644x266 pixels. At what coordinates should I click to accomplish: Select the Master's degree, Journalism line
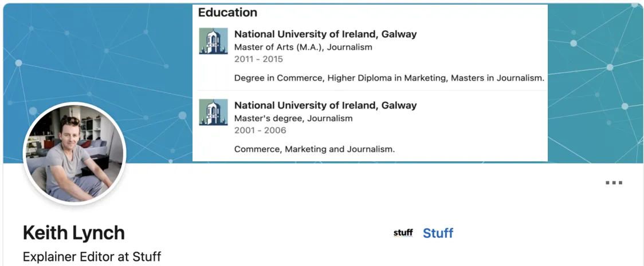293,118
